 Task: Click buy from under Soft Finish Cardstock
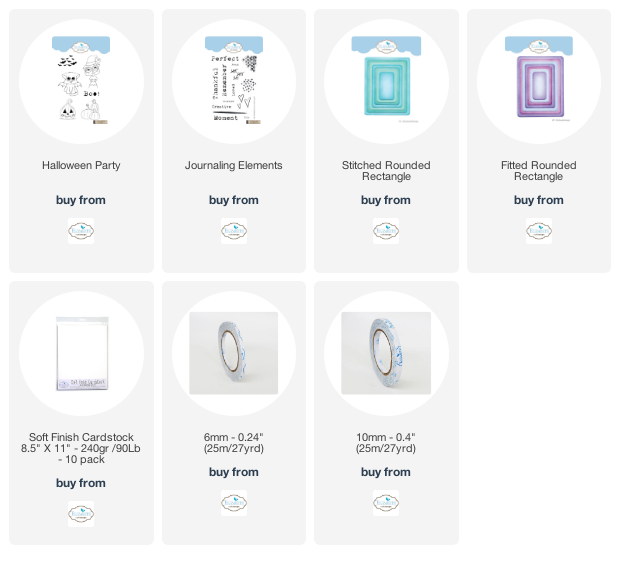81,483
